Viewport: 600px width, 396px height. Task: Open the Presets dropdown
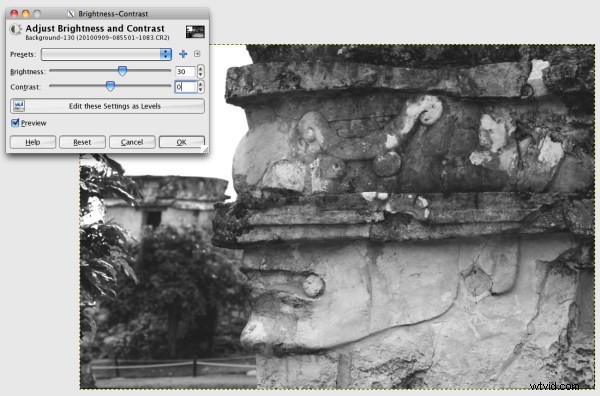pyautogui.click(x=106, y=54)
